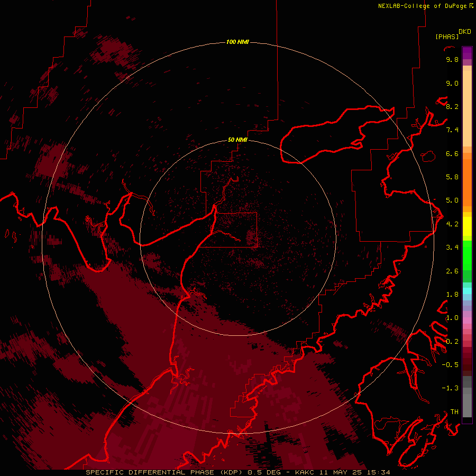Click the 0.2 scale value
The height and width of the screenshot is (476, 476).
point(452,342)
